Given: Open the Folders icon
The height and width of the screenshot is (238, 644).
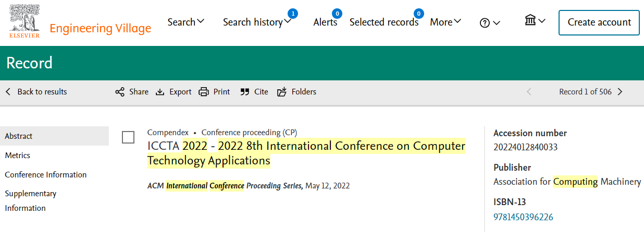Looking at the screenshot, I should click(x=282, y=92).
